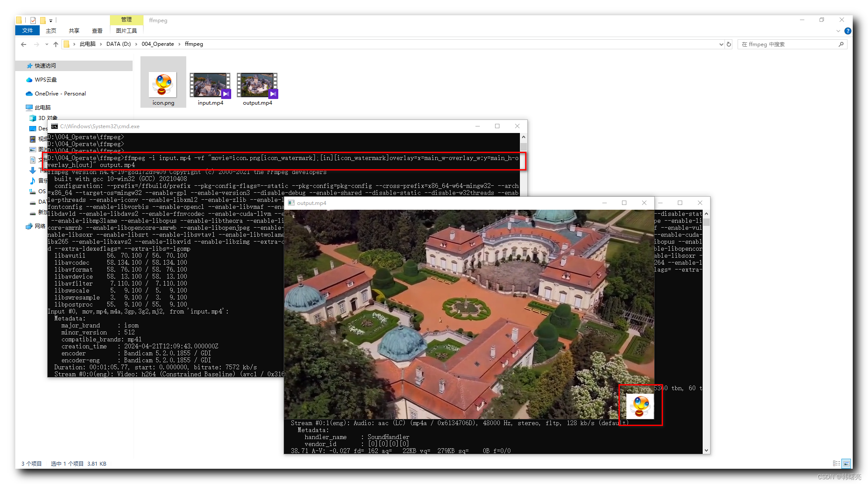The width and height of the screenshot is (868, 484).
Task: Select the 图片工具 (Picture Tools) tab
Action: click(x=126, y=31)
